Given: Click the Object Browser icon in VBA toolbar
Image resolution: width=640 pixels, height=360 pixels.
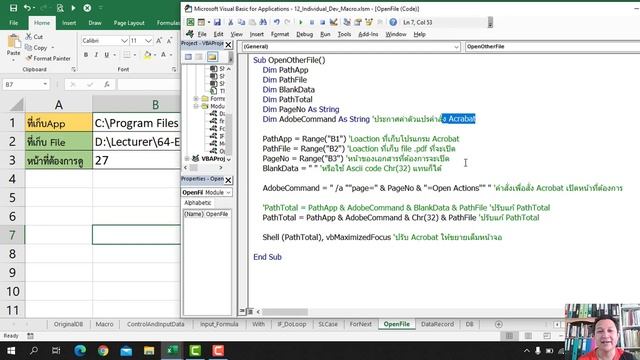Looking at the screenshot, I should pyautogui.click(x=369, y=22).
